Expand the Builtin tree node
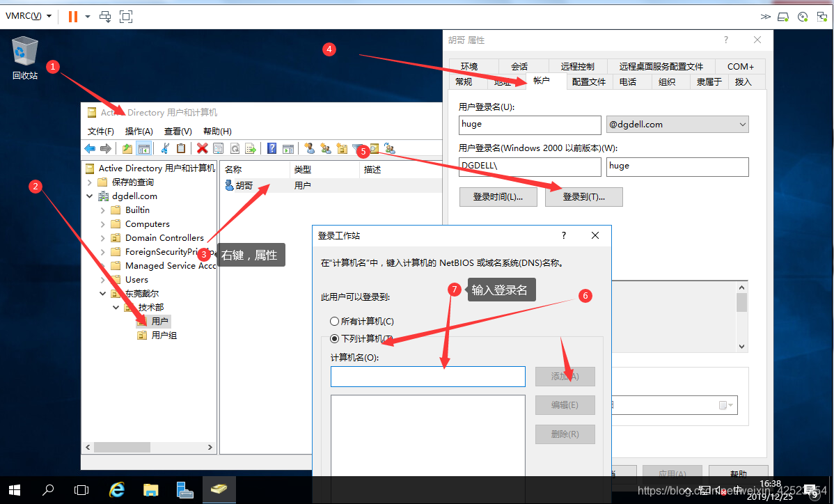Image resolution: width=834 pixels, height=504 pixels. coord(102,210)
